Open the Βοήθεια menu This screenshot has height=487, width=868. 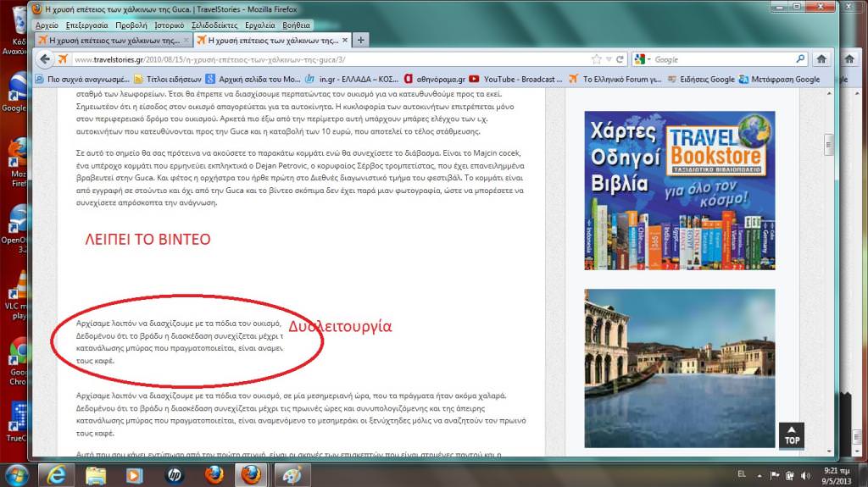[x=296, y=25]
